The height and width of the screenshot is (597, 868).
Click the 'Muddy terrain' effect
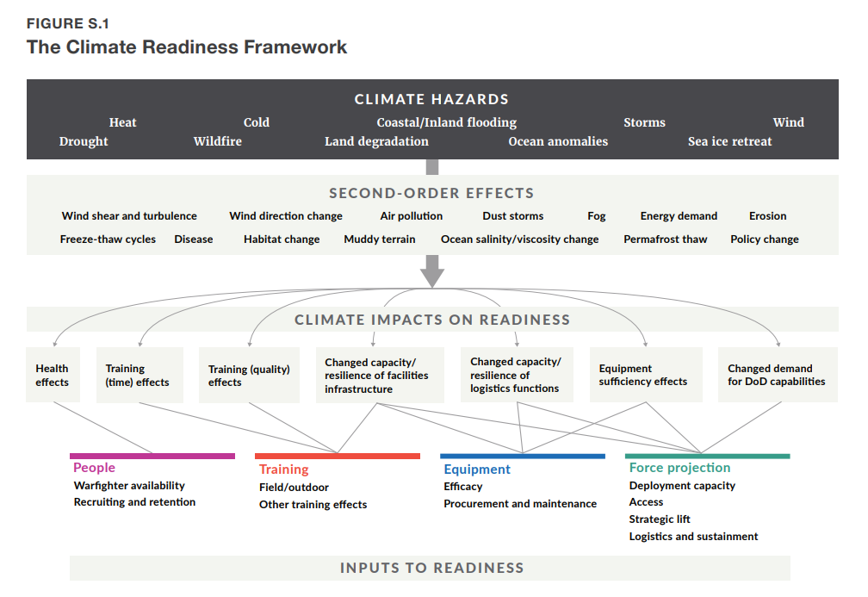[380, 239]
